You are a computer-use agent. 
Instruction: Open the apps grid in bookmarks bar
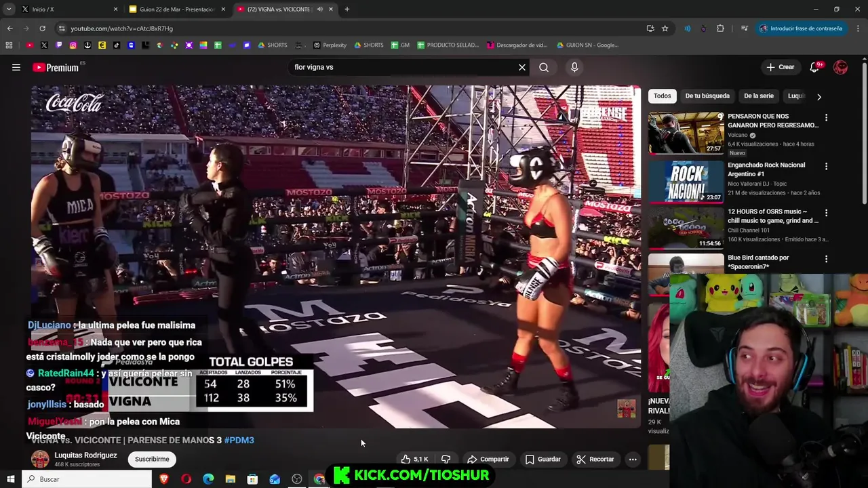click(x=9, y=45)
